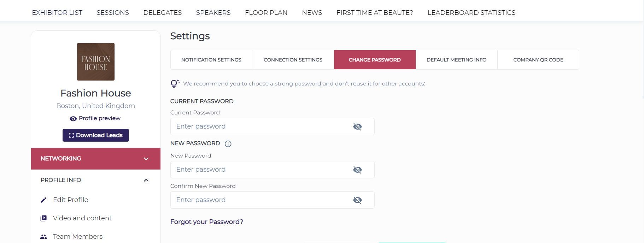This screenshot has height=243, width=644.
Task: Go to Leaderboard Statistics in navigation
Action: (x=471, y=13)
